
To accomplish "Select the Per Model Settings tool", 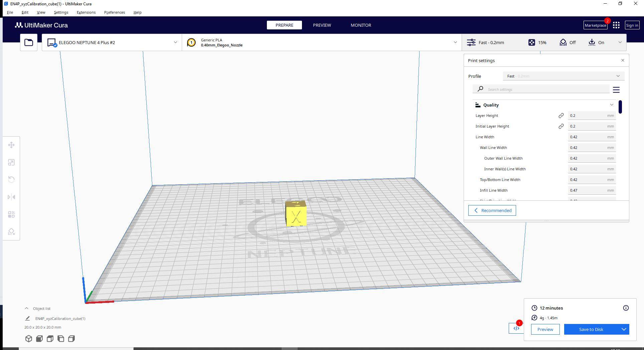I will pos(11,214).
